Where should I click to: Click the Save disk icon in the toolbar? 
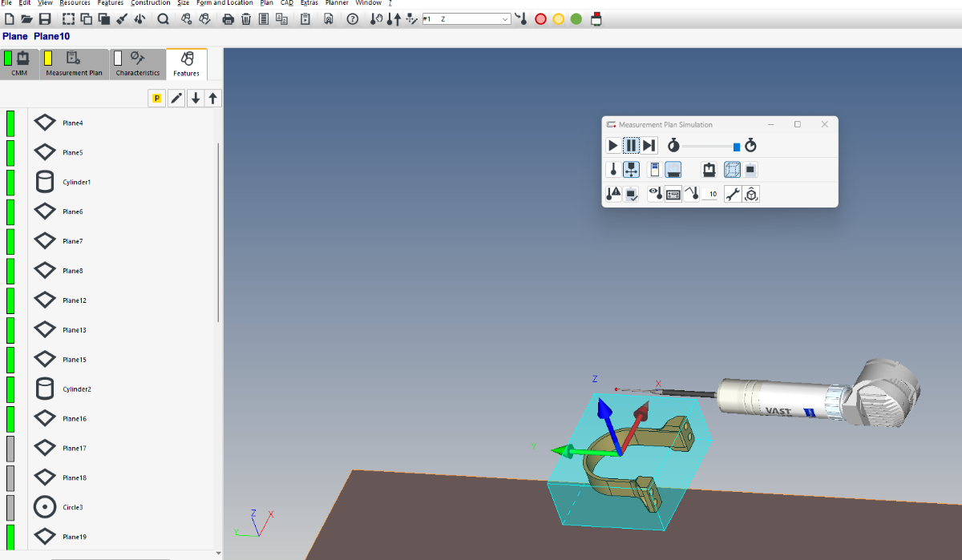pos(45,18)
